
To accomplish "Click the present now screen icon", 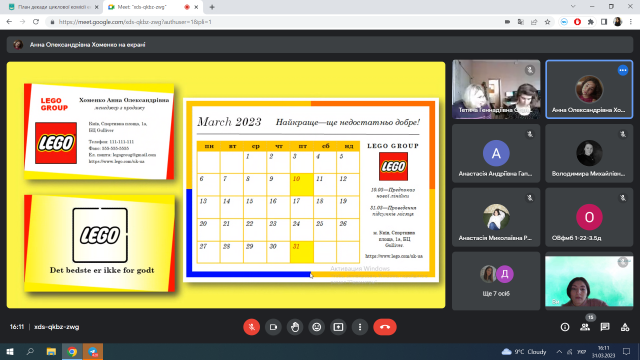I will pos(338,327).
